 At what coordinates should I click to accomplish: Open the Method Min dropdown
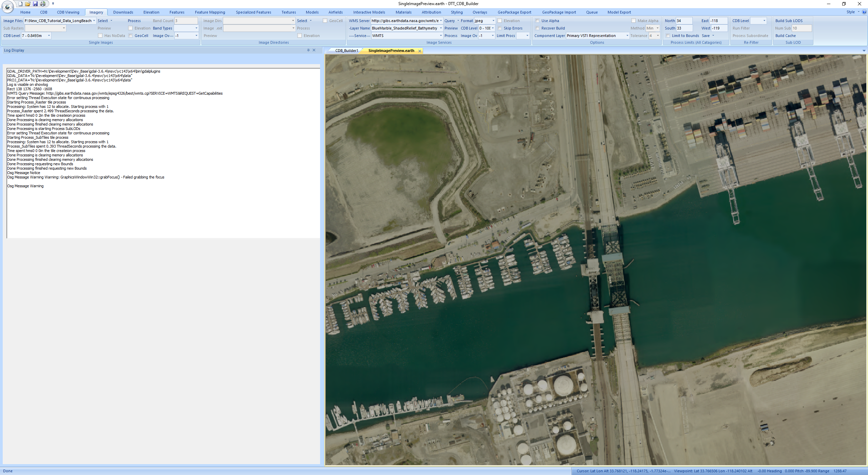(x=657, y=28)
